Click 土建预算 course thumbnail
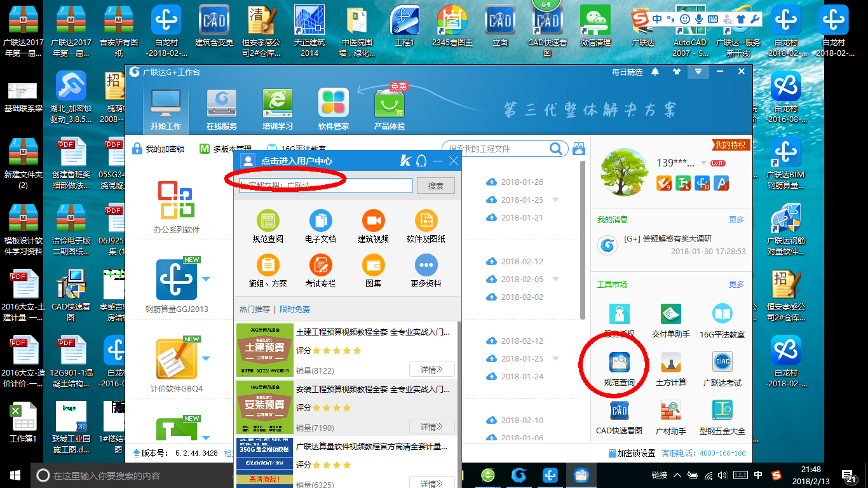Viewport: 868px width, 488px height. click(x=265, y=351)
